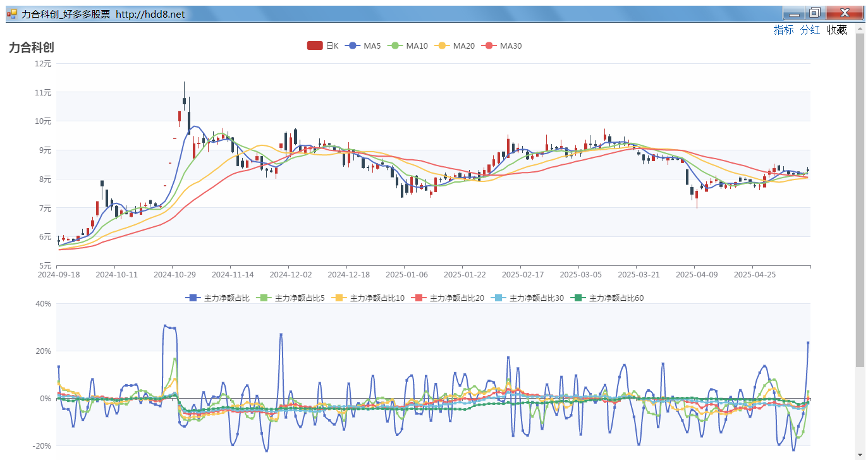
Task: Click the 5元 price axis label
Action: (x=45, y=265)
